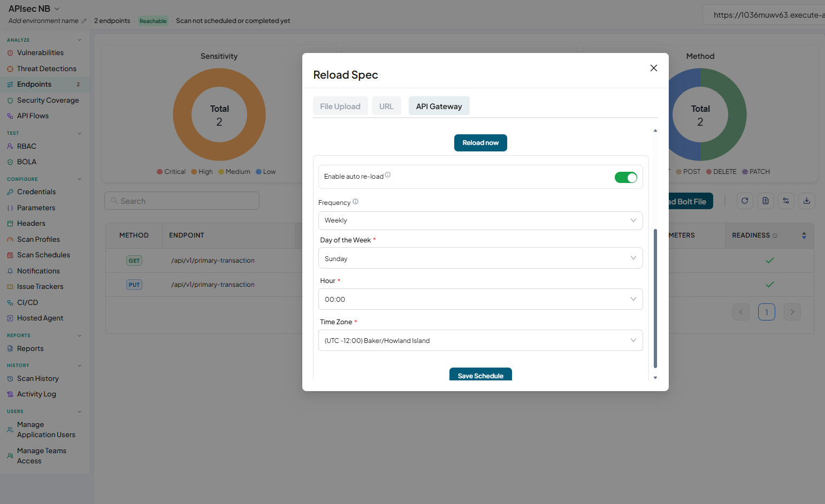Click the pencil icon beside environment name

tap(84, 21)
